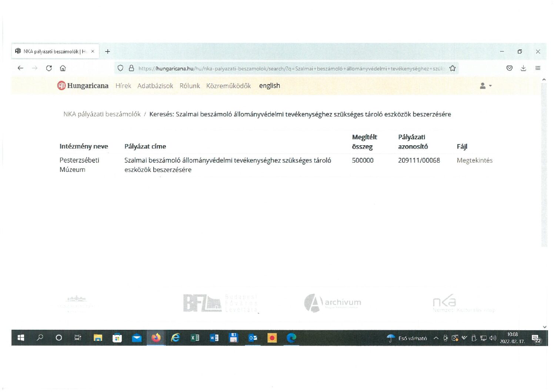Screen dimensions: 554x392
Task: Open the Hírek menu item
Action: pos(123,86)
